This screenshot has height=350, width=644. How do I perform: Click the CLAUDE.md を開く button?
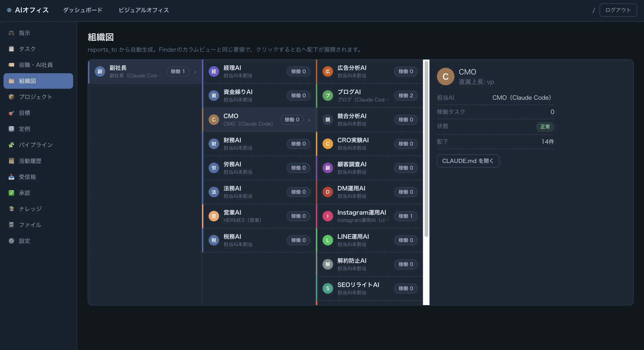point(468,161)
